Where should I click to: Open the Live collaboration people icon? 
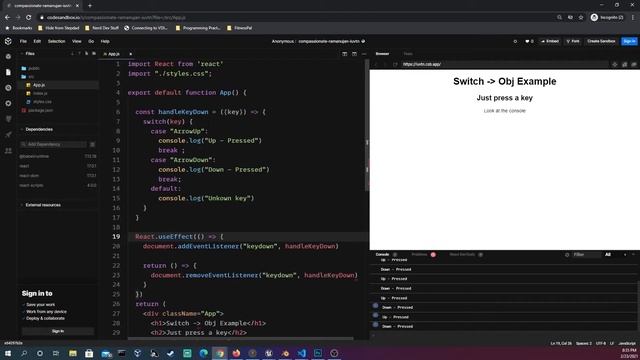coord(8,151)
